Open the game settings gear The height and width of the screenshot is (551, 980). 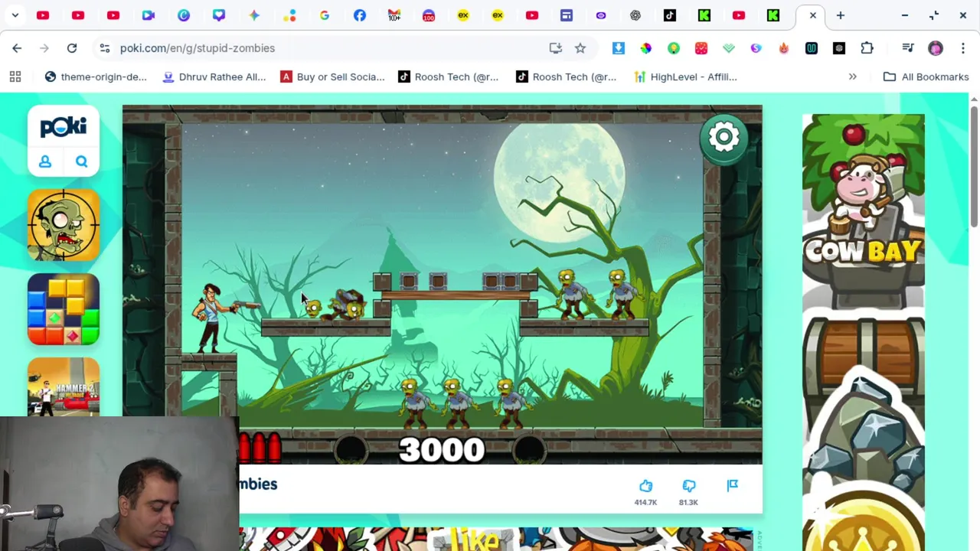coord(724,138)
